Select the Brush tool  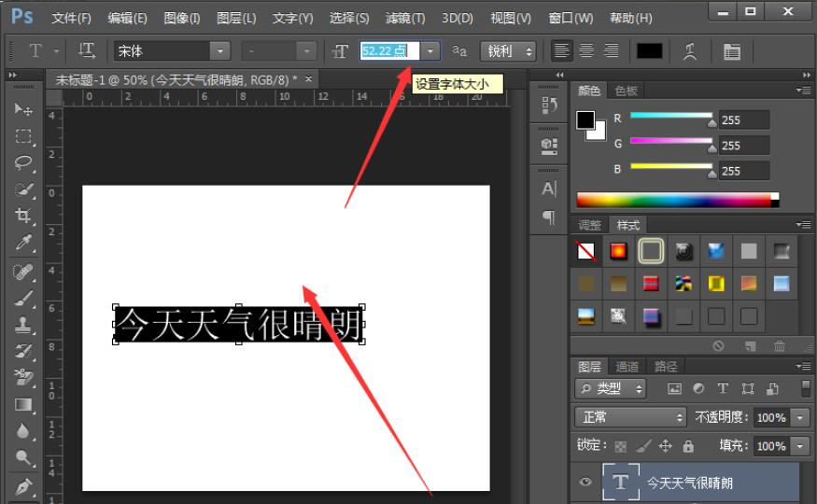(23, 299)
